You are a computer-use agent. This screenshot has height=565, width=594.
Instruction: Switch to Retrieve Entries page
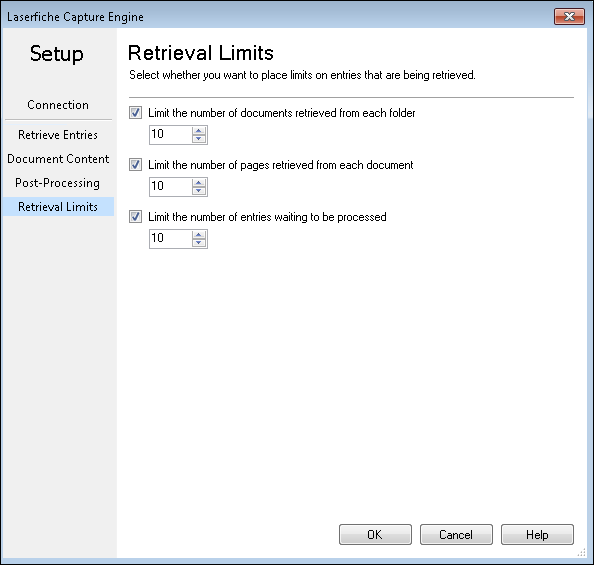tap(58, 135)
